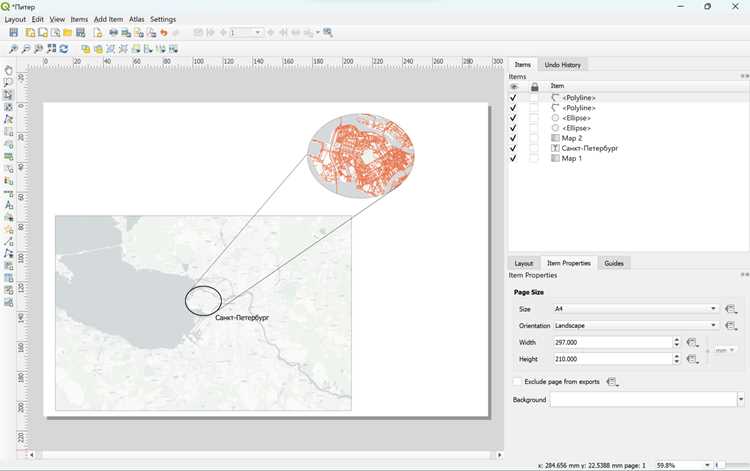Click the Lock Selected Items icon
Viewport: 750px width, 471px height.
[x=86, y=49]
